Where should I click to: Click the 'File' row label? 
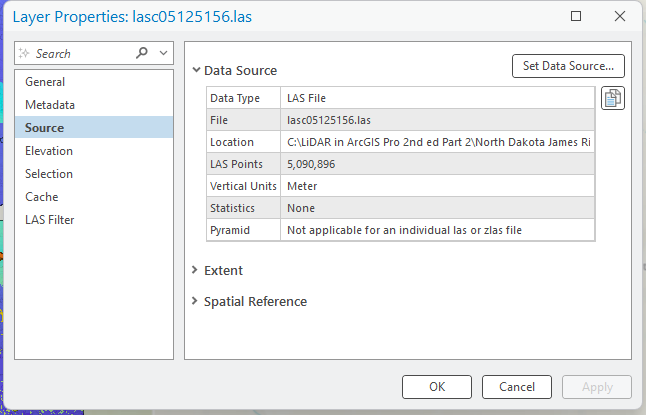click(243, 120)
